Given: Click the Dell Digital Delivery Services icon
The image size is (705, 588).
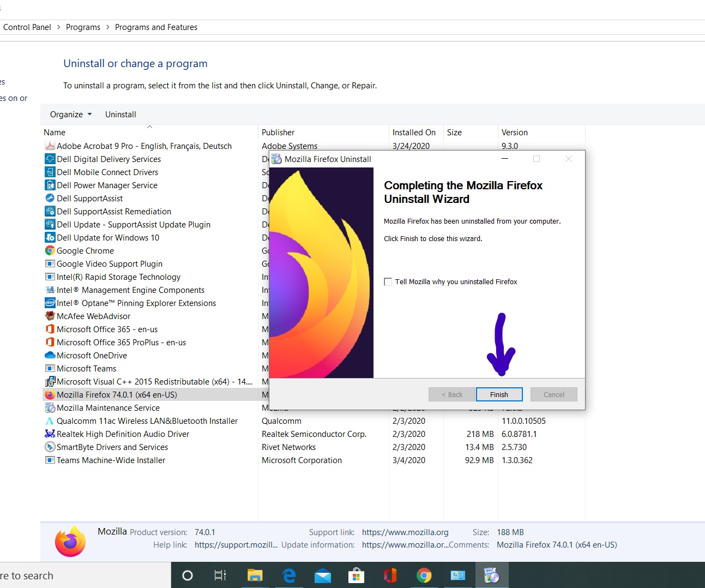Looking at the screenshot, I should tap(50, 159).
